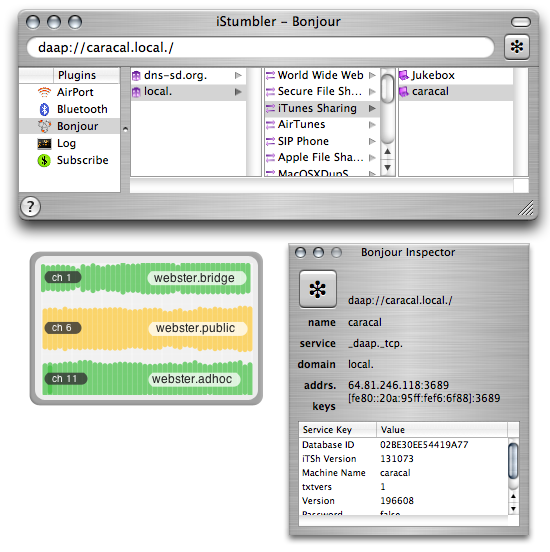Click the Log plugin icon
The width and height of the screenshot is (550, 552).
44,143
